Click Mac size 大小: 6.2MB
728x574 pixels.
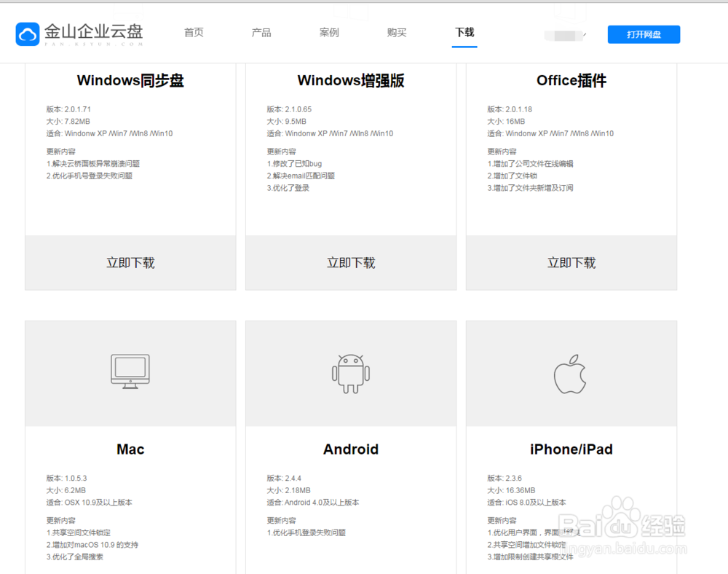(x=66, y=490)
